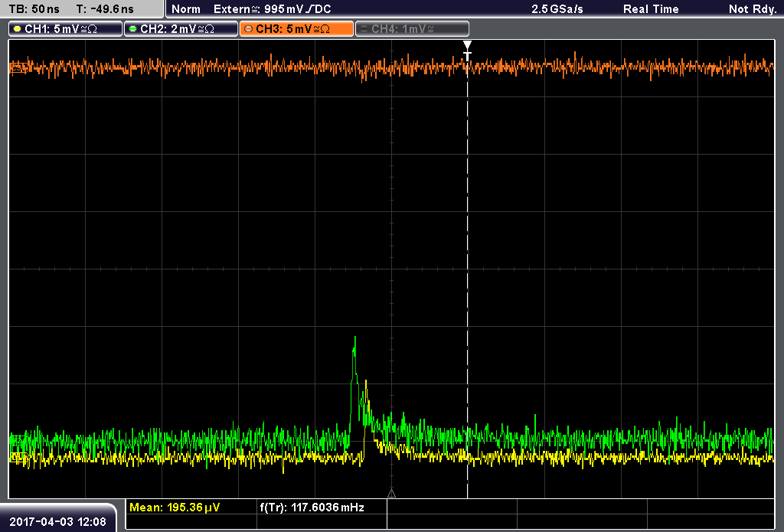Click the TB: 50 ns timebase readout

tap(34, 9)
